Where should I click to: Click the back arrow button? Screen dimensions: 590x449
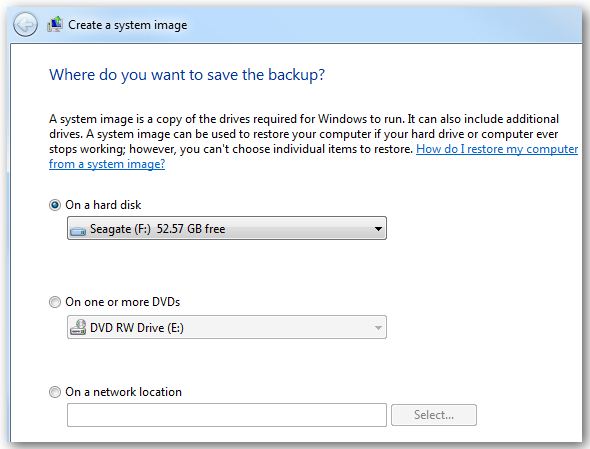point(25,25)
